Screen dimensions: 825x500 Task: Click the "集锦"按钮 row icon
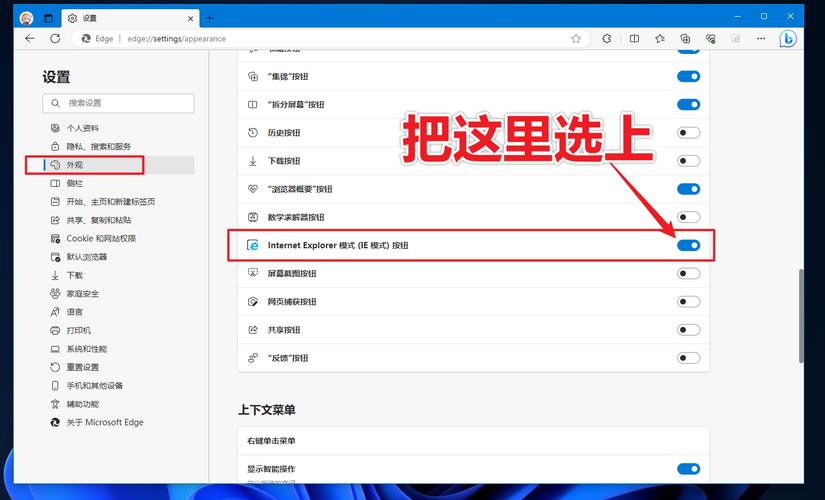coord(253,76)
